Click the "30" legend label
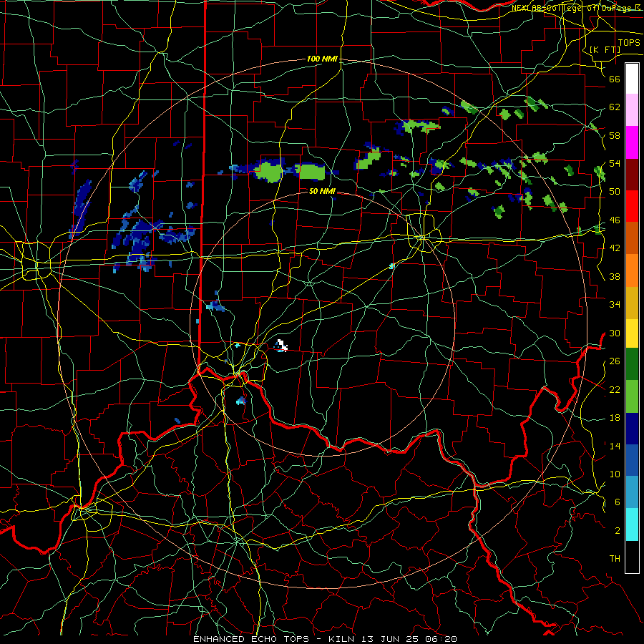 615,333
